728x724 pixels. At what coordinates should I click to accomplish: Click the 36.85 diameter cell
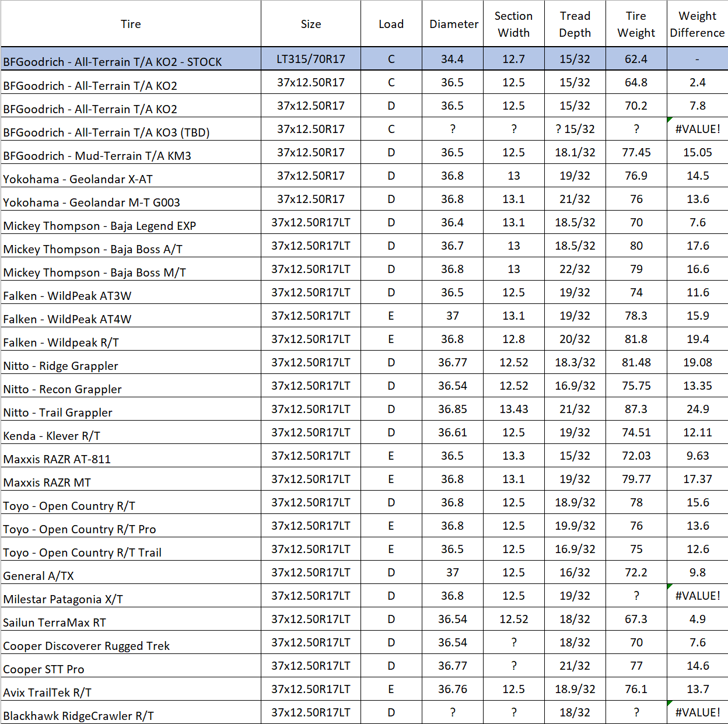(x=453, y=409)
